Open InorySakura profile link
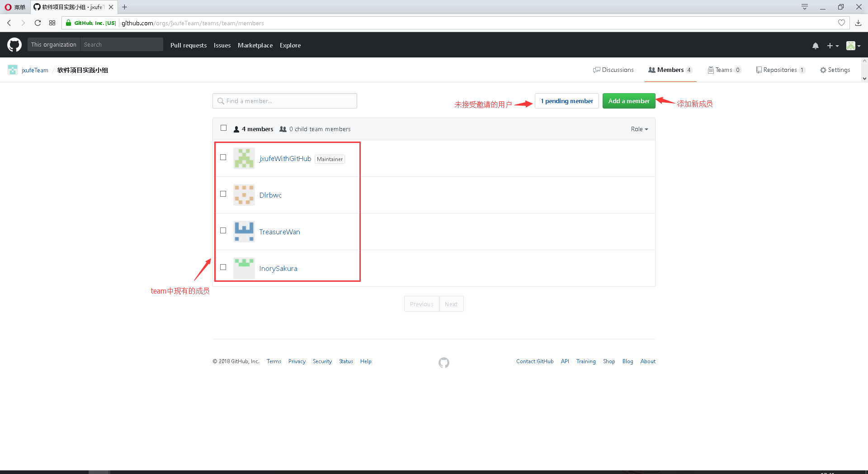The width and height of the screenshot is (868, 474). [278, 268]
